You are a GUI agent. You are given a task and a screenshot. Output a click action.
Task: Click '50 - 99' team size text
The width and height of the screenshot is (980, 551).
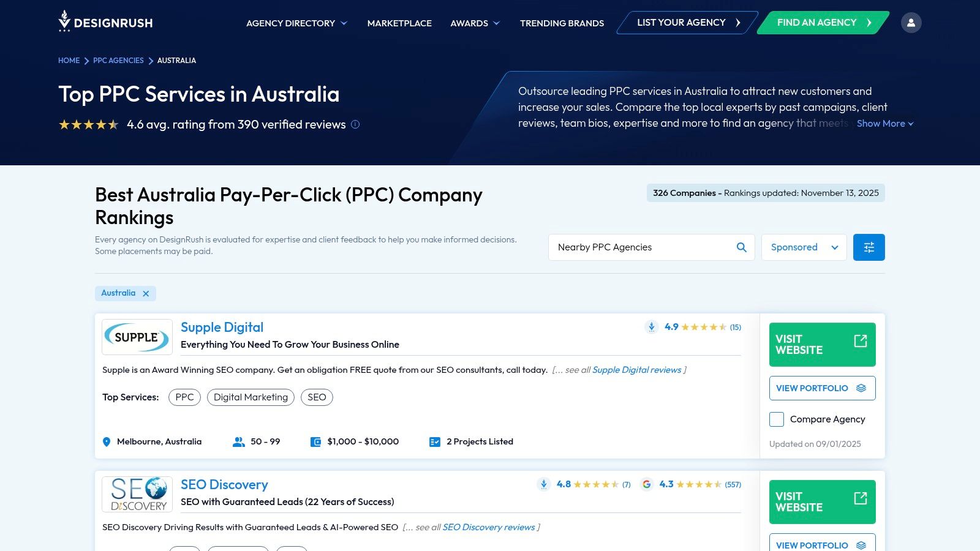[265, 442]
